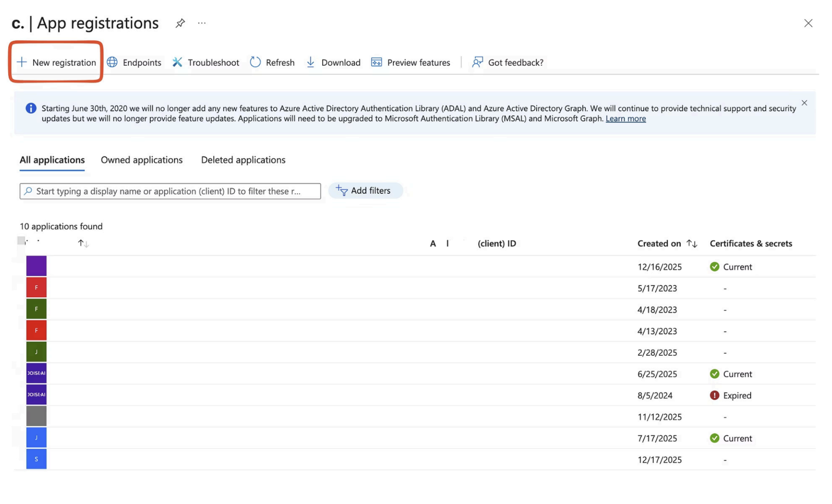
Task: Open the Deleted applications tab
Action: click(243, 160)
